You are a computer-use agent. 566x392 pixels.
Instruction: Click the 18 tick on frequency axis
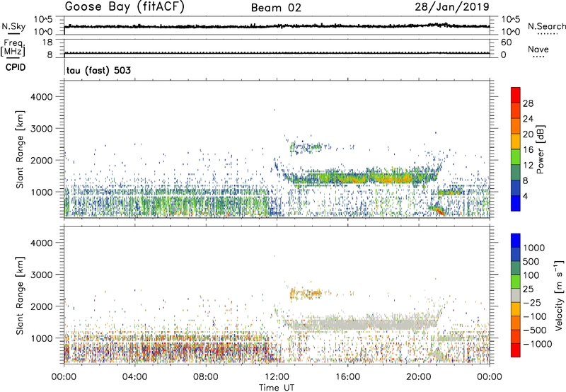pos(48,42)
